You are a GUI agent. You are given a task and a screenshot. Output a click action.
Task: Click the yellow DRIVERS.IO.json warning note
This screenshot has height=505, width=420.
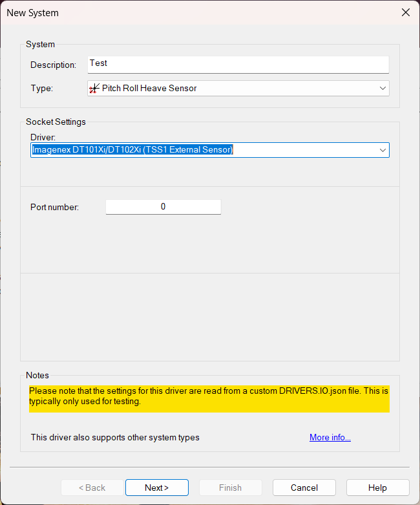tap(209, 396)
